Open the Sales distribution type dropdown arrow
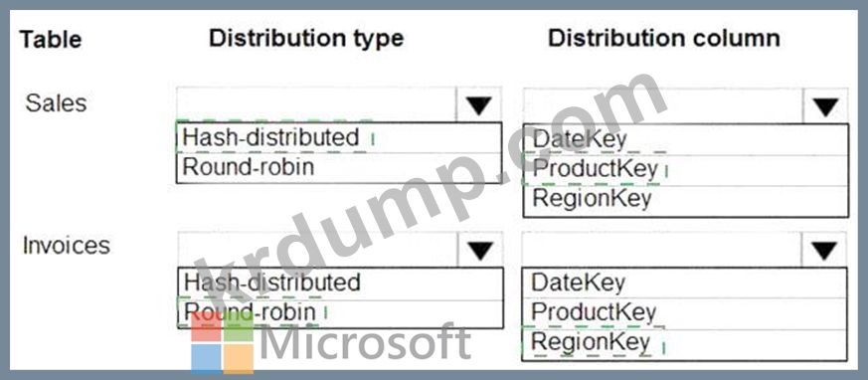Screen dimensions: 868x380 coord(479,104)
